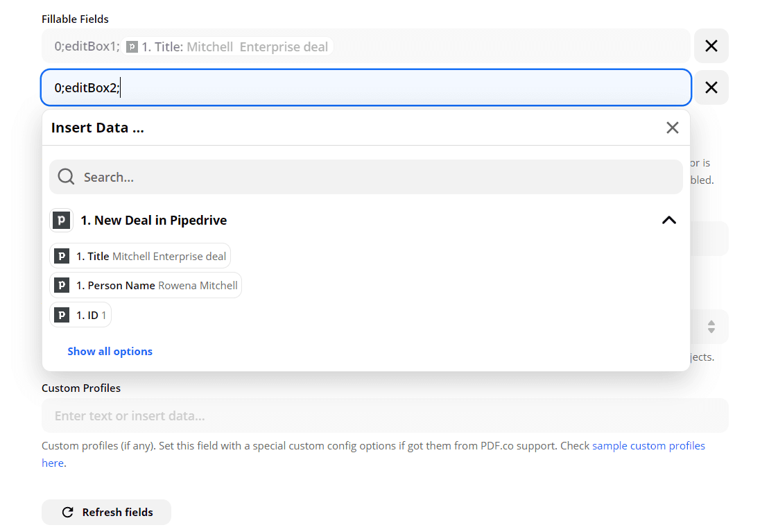Viewport: 769px width, 532px height.
Task: Expand the list with Show all options
Action: point(110,351)
